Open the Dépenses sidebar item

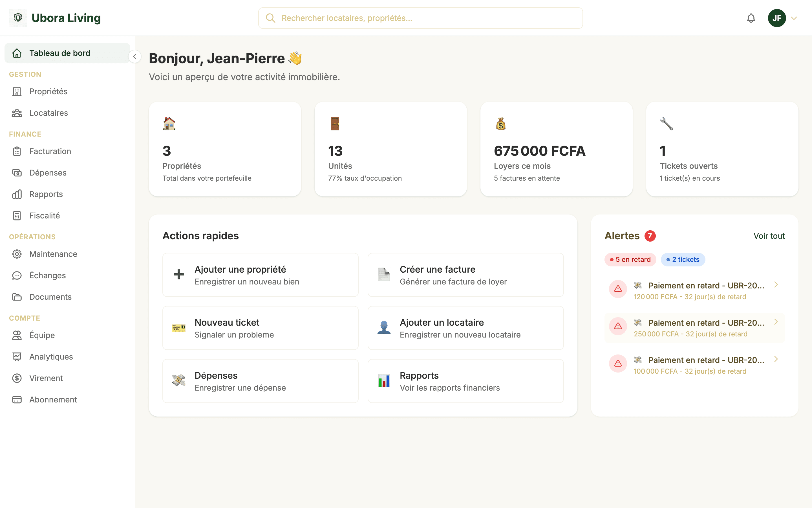(67, 173)
